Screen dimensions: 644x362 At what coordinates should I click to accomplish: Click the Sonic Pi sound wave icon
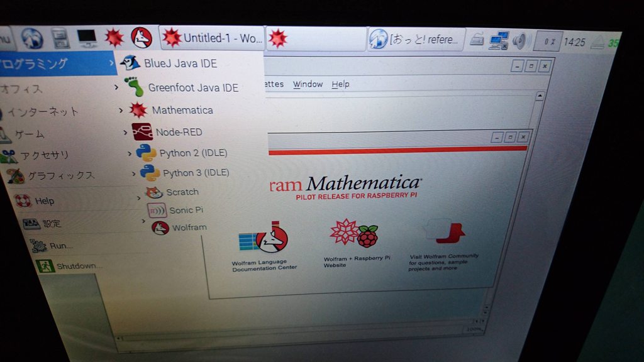click(157, 211)
